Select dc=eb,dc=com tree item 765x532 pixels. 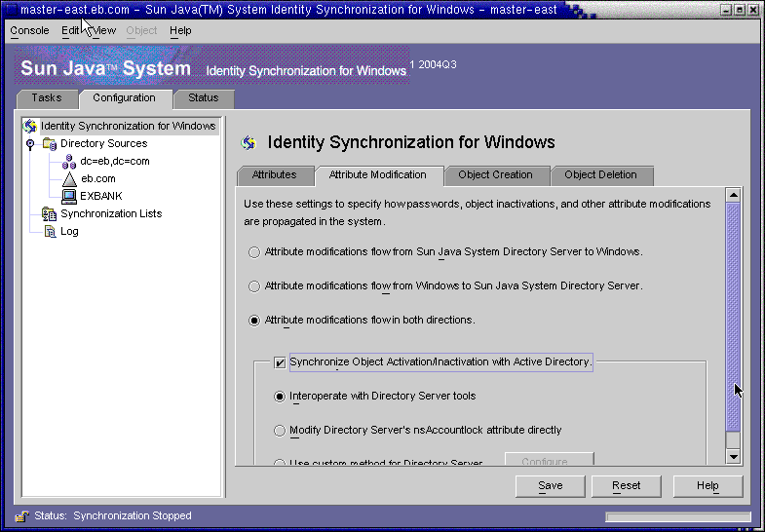point(115,162)
